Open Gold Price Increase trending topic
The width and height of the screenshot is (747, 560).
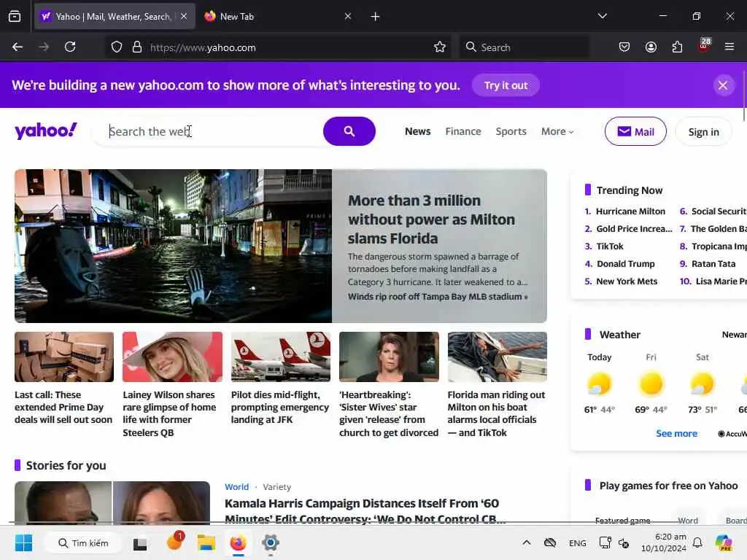(x=634, y=229)
